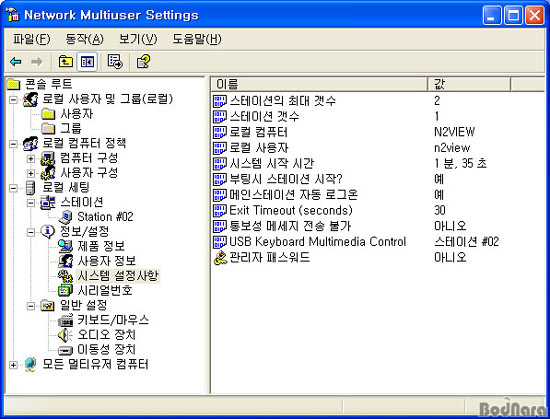The height and width of the screenshot is (419, 550).
Task: Toggle the Show/Hide console tree icon
Action: pyautogui.click(x=87, y=62)
